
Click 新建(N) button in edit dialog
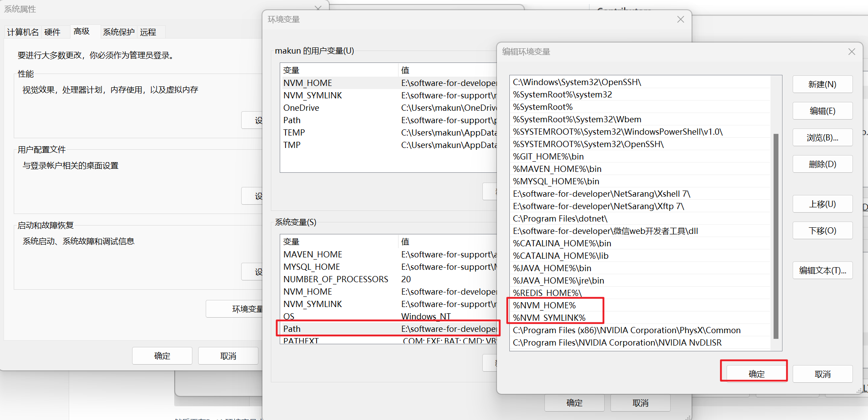[822, 84]
